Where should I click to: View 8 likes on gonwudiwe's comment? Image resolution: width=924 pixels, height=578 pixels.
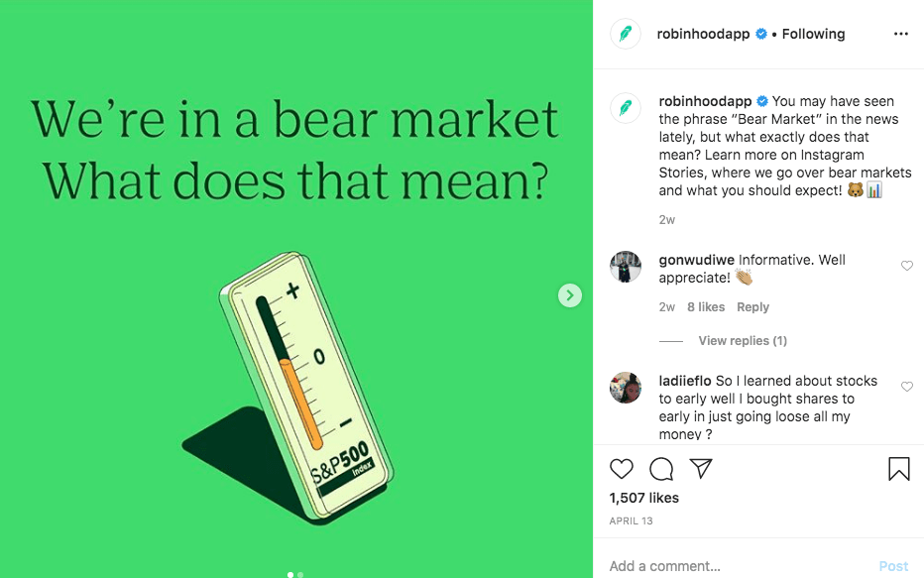pyautogui.click(x=706, y=307)
